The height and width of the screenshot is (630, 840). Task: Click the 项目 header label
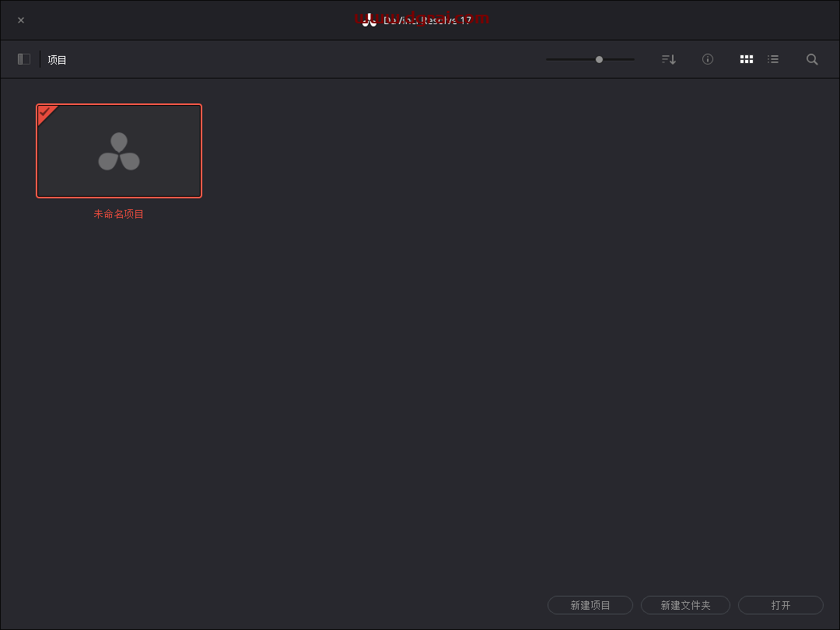(x=57, y=60)
